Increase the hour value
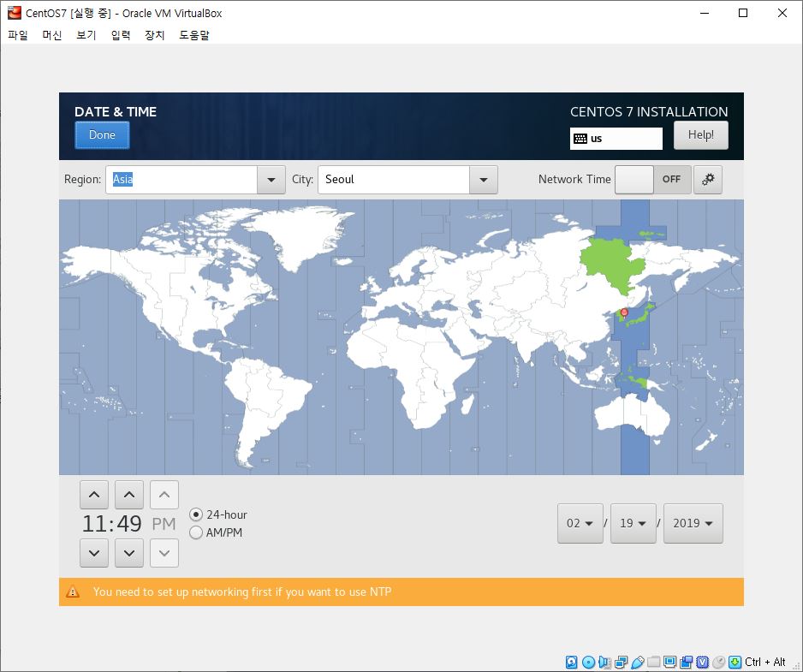This screenshot has width=803, height=672. pyautogui.click(x=94, y=495)
